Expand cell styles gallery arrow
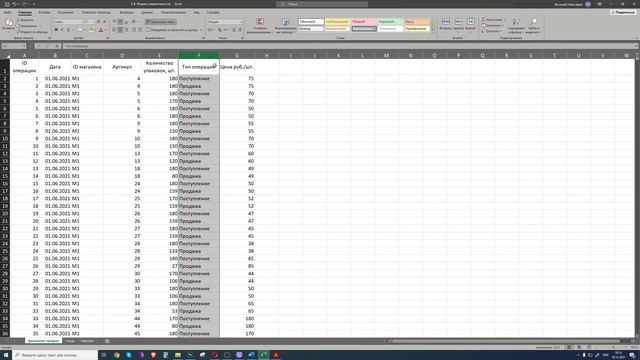The image size is (640, 360). pyautogui.click(x=433, y=31)
